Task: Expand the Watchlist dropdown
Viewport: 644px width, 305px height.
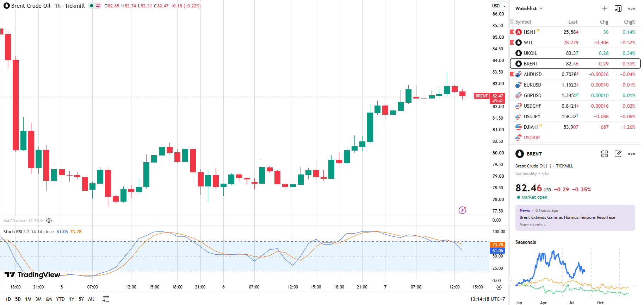Action: [x=529, y=8]
